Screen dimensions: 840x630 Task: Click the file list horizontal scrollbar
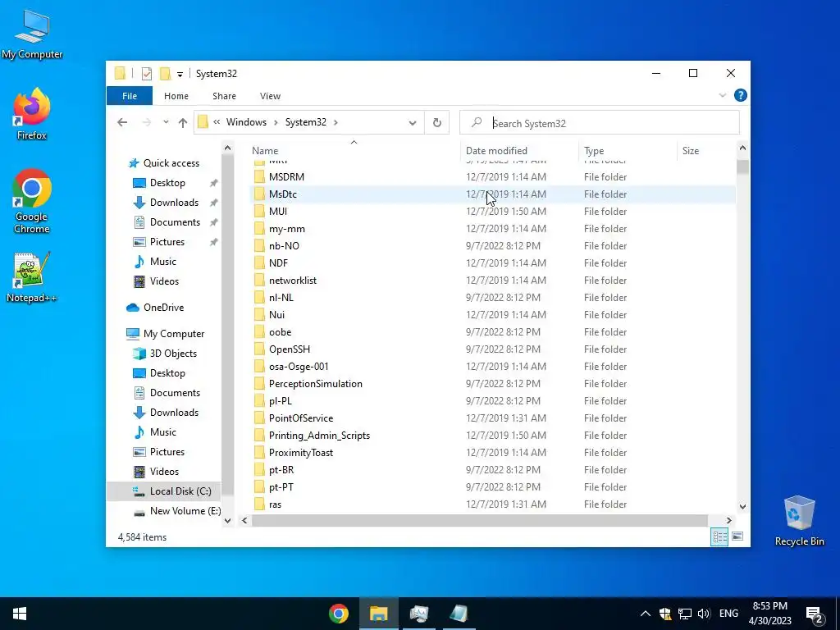click(479, 520)
